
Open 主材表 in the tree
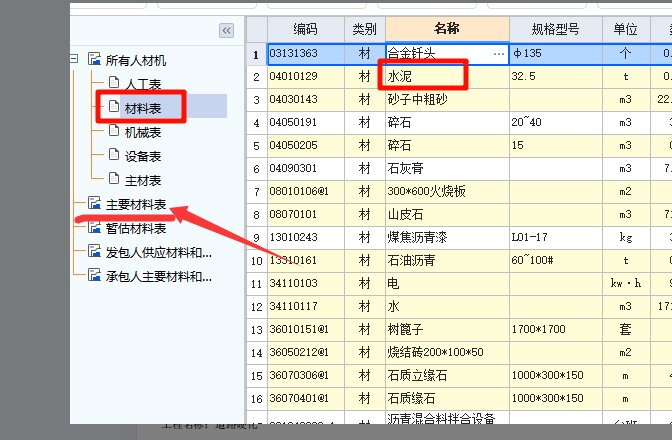click(143, 180)
